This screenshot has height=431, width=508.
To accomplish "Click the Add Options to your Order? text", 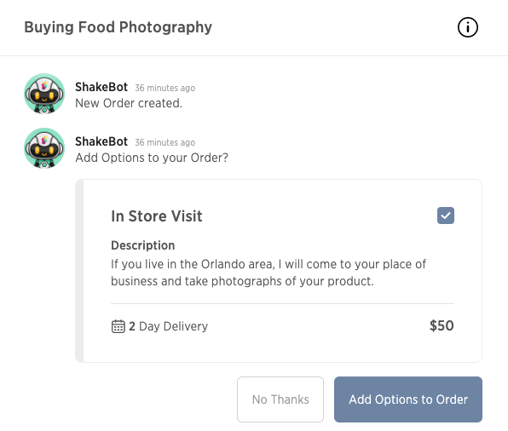I will pos(152,158).
